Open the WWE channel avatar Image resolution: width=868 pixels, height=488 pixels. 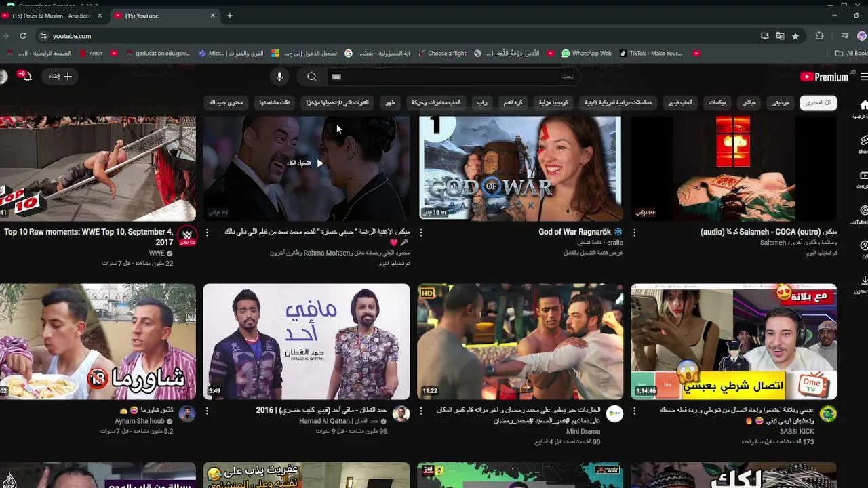[187, 236]
